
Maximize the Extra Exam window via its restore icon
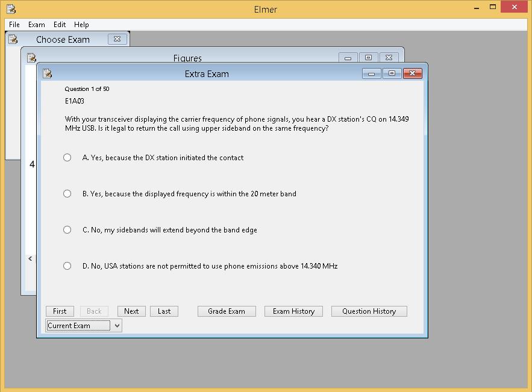point(392,73)
